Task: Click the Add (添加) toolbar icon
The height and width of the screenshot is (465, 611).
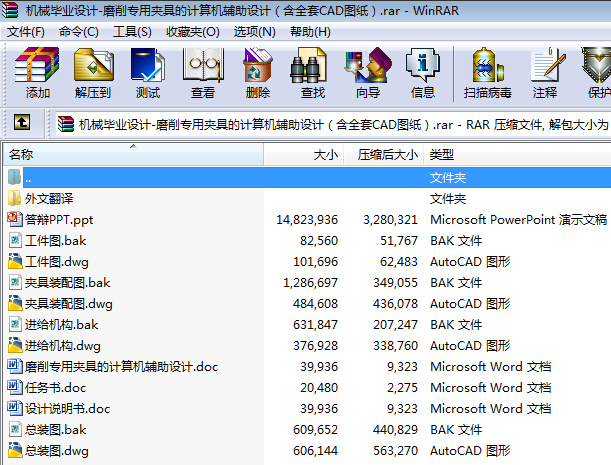Action: click(x=37, y=65)
